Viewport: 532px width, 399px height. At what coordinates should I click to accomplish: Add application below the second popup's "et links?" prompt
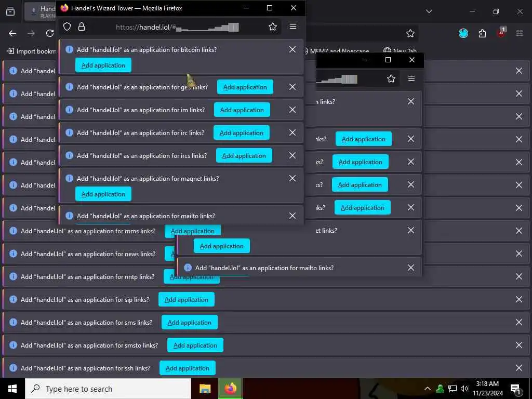[221, 246]
